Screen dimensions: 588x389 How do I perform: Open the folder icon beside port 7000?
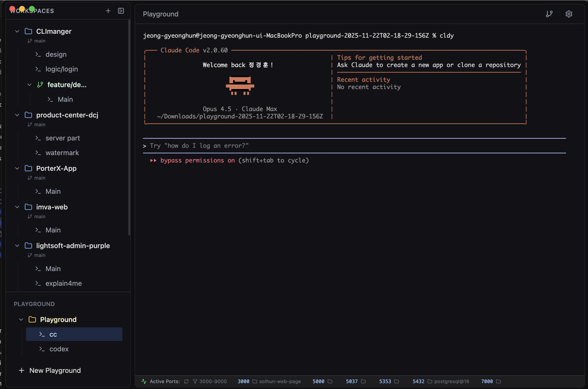pyautogui.click(x=498, y=381)
